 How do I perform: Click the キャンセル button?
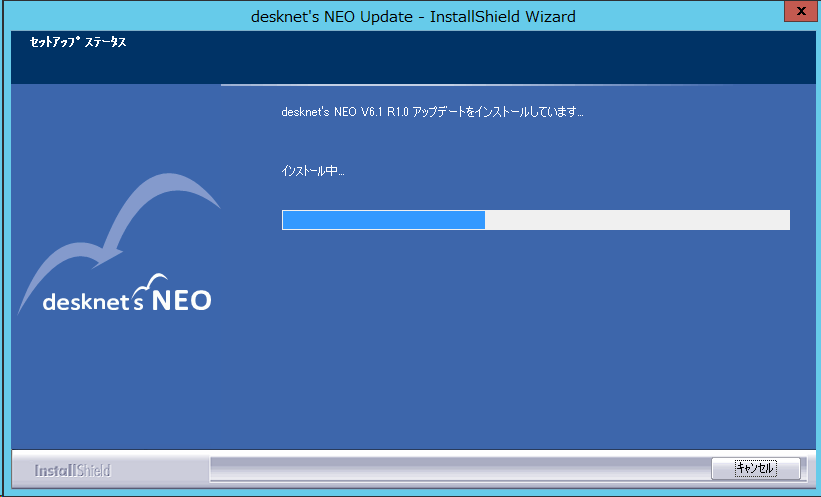pyautogui.click(x=754, y=468)
